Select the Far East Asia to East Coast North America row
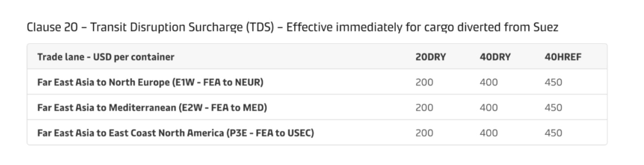The image size is (644, 165). (x=317, y=133)
